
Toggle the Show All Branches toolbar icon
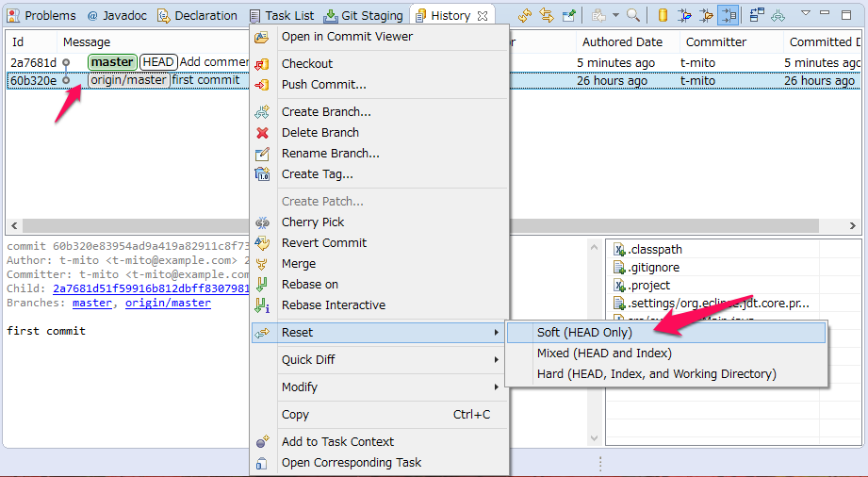778,15
